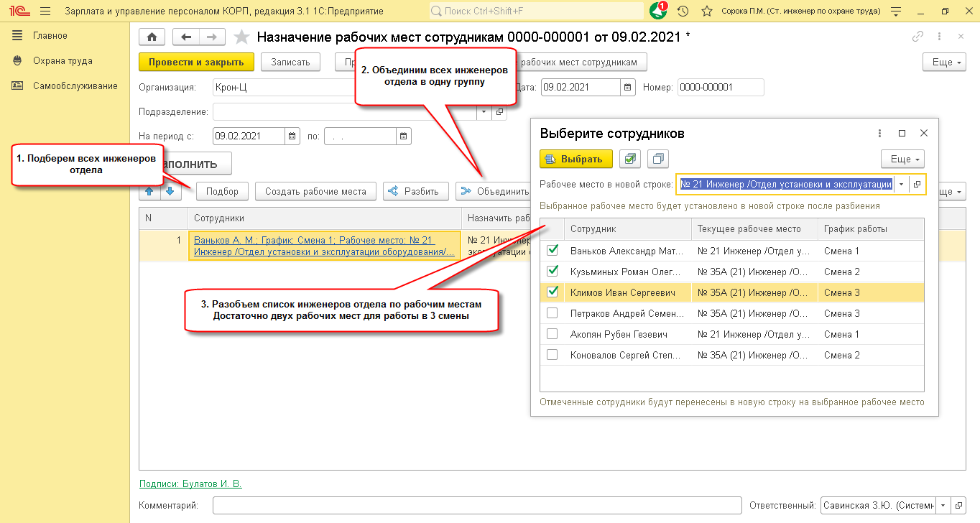This screenshot has height=523, width=980.
Task: Click into the Комментарий input field
Action: [477, 506]
